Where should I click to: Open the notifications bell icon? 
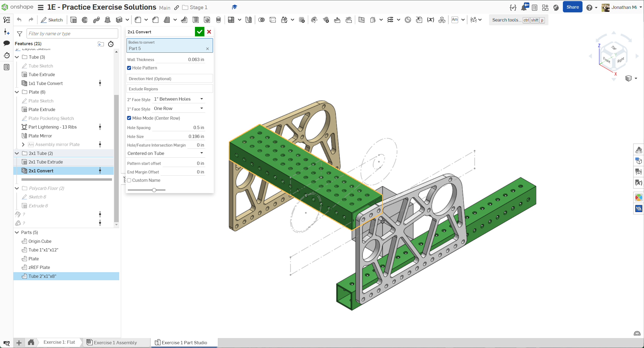(x=524, y=7)
